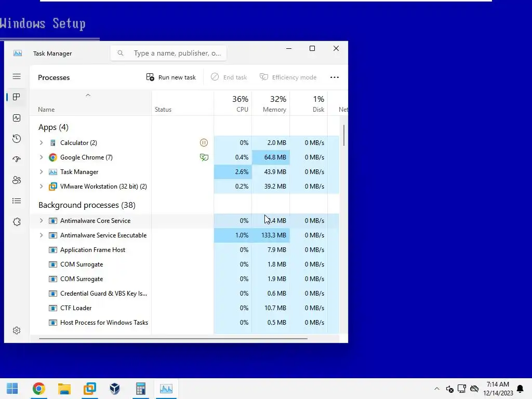
Task: Open VMware Workstation from the taskbar
Action: [89, 389]
